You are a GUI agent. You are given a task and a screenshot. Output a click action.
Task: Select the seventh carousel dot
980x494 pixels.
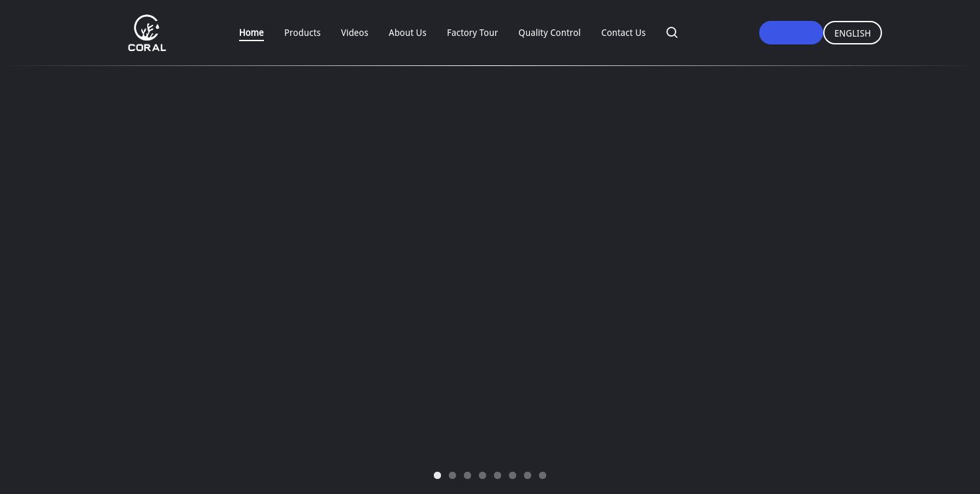pyautogui.click(x=527, y=475)
